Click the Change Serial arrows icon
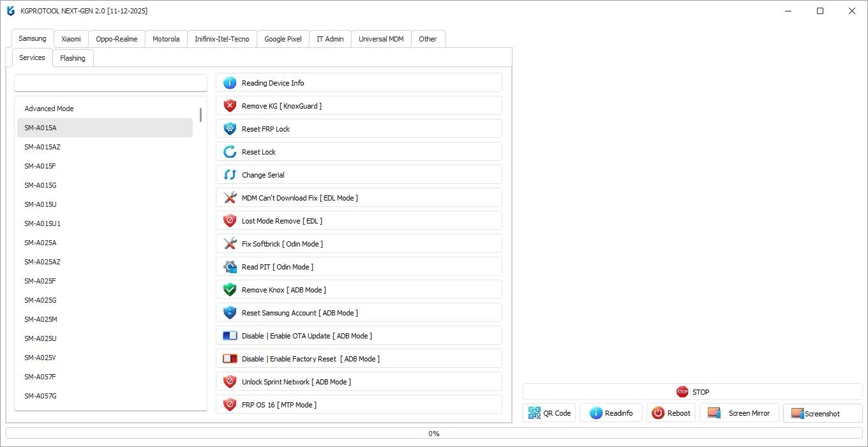Viewport: 868px width, 447px height. [230, 175]
